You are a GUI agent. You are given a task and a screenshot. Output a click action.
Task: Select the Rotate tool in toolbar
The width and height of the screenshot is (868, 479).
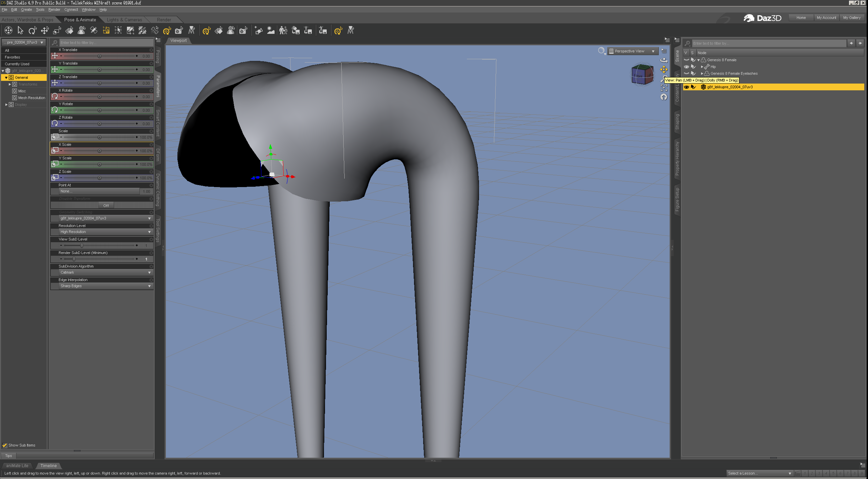point(32,31)
